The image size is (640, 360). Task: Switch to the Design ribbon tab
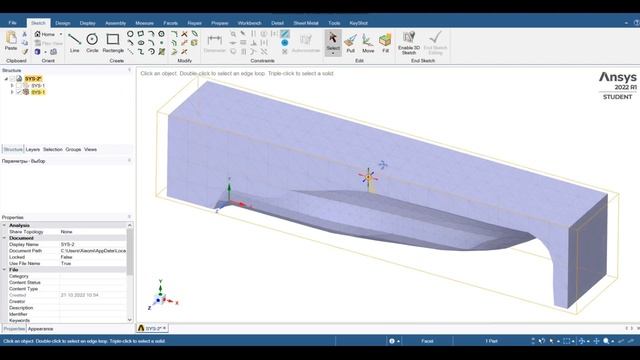[62, 23]
